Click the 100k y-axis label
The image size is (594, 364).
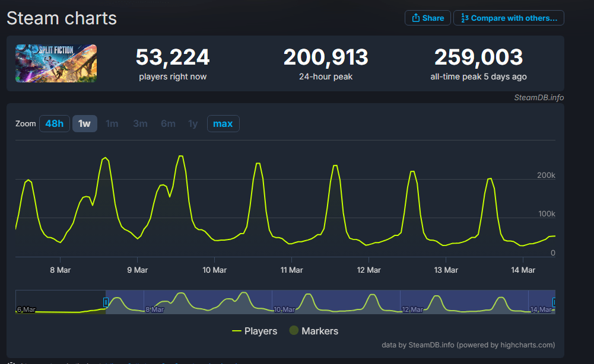tap(547, 214)
